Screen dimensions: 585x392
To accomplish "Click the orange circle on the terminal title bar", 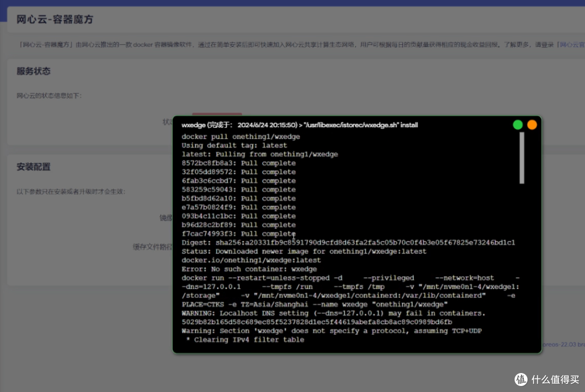I will 532,125.
